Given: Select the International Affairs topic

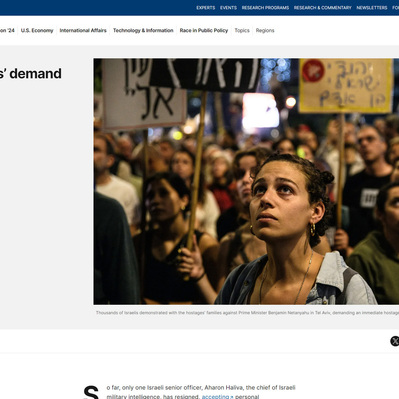Looking at the screenshot, I should [83, 30].
